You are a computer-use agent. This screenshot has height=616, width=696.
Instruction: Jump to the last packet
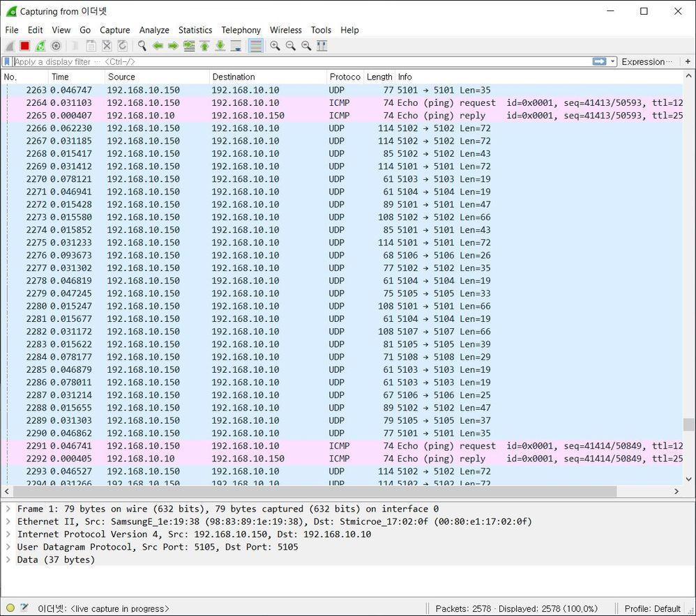220,46
